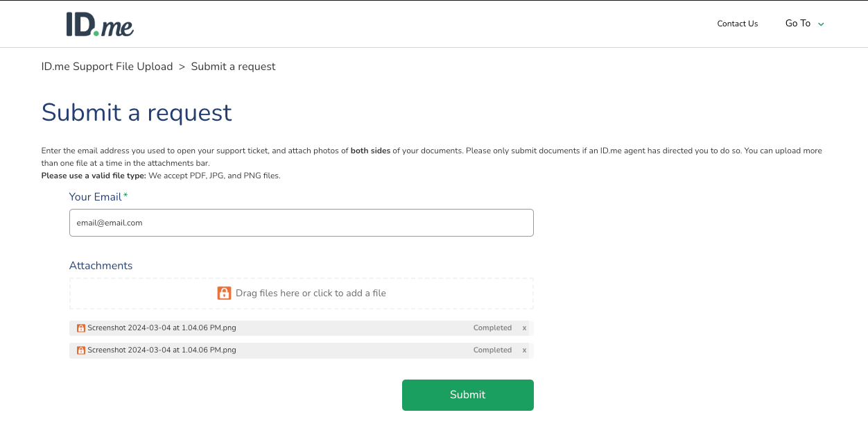
Task: Click the Completed status of first attachment
Action: click(x=492, y=328)
